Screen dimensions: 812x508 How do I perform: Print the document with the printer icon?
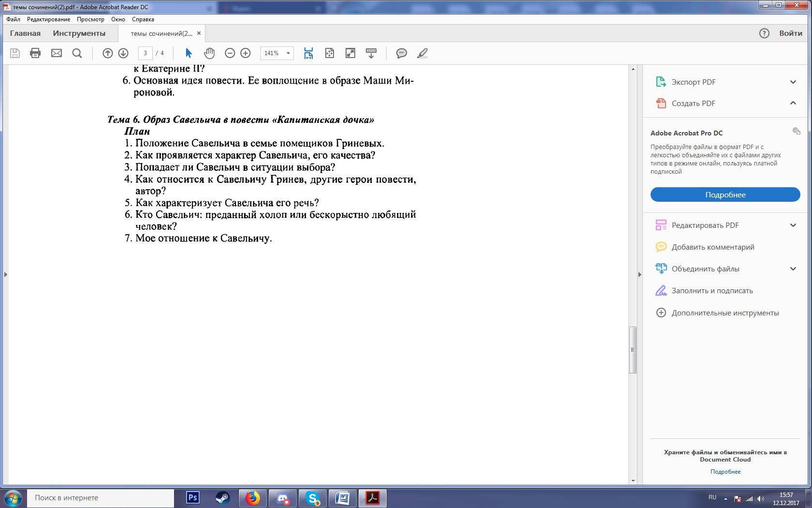pyautogui.click(x=35, y=53)
